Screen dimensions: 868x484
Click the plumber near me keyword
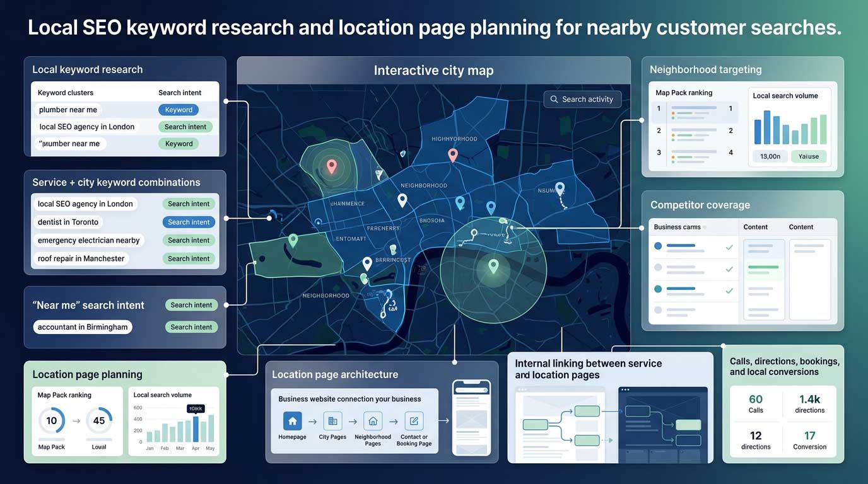[68, 110]
